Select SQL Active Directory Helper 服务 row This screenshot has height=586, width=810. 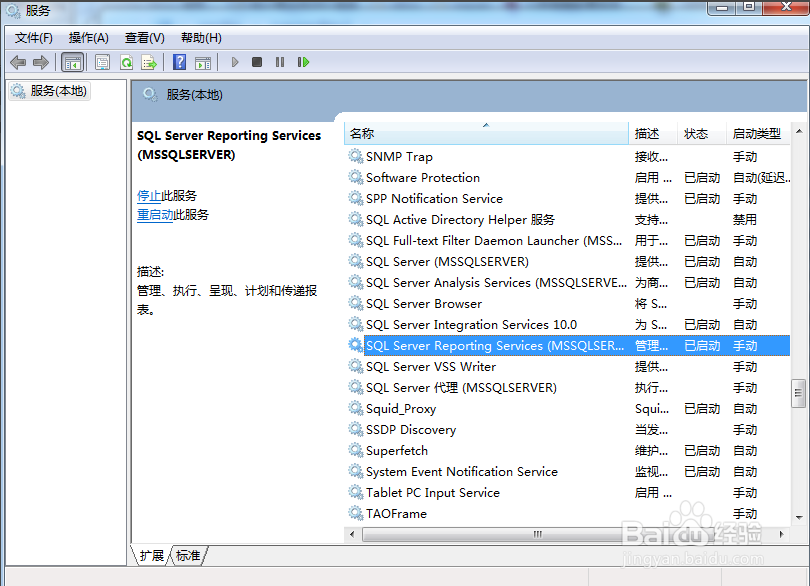(567, 220)
